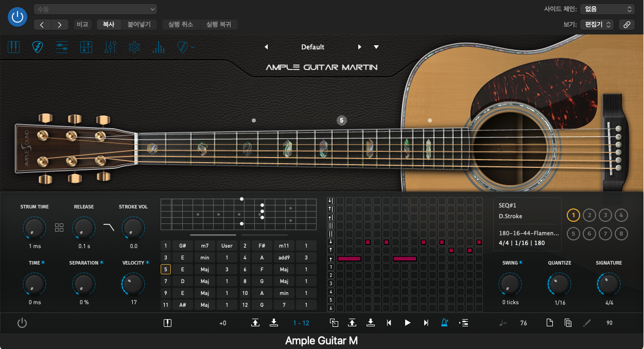Select chord slot 1 G# m7
This screenshot has width=644, height=349.
(x=166, y=246)
